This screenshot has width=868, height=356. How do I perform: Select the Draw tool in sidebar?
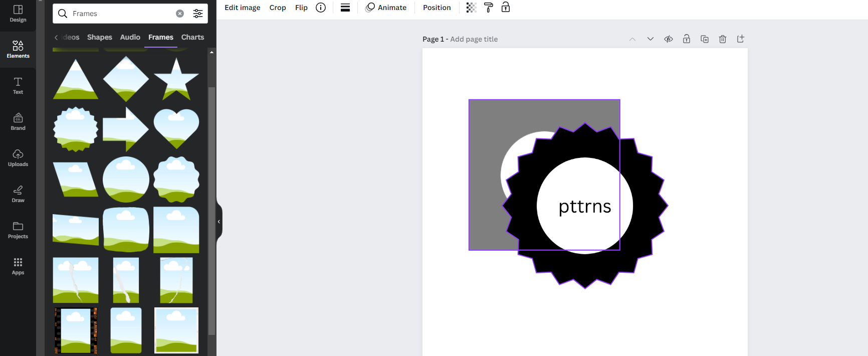[x=18, y=194]
